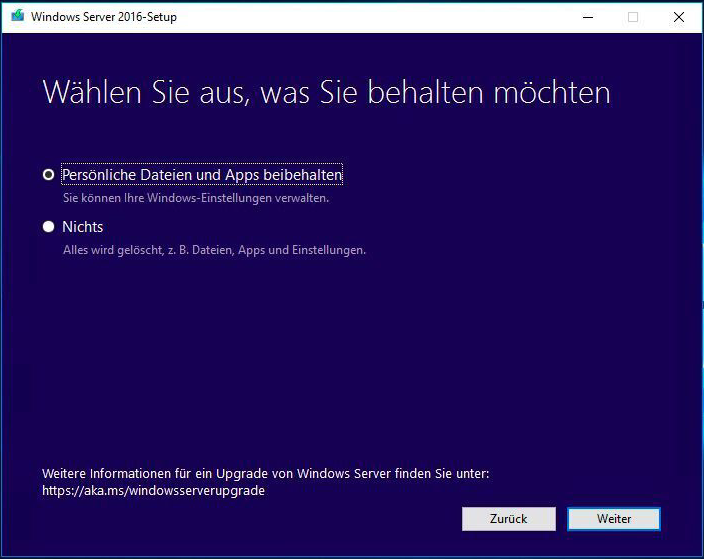The height and width of the screenshot is (559, 704).
Task: Minimize the Setup window
Action: [x=588, y=17]
